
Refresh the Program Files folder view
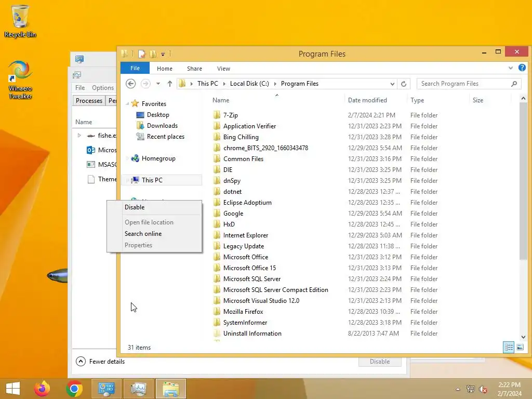pos(403,84)
